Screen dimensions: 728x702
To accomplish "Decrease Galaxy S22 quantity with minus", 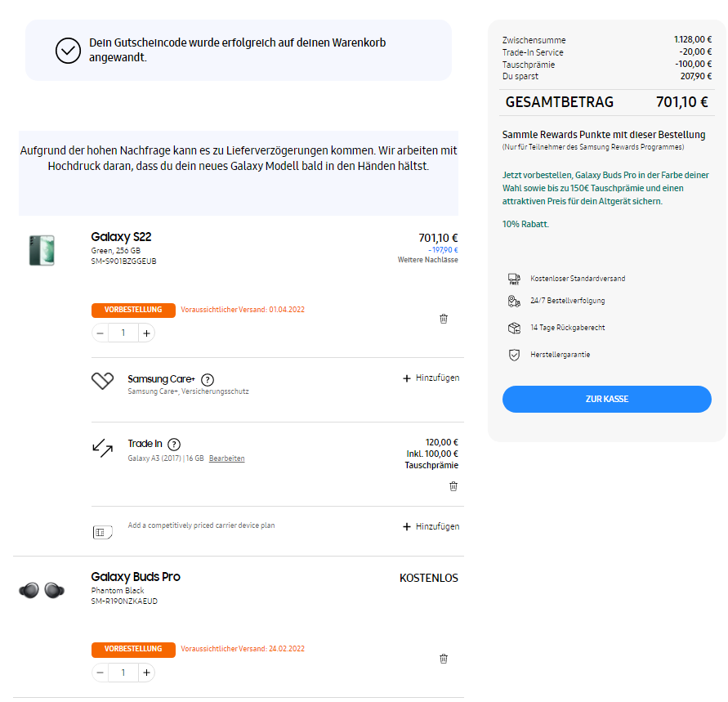I will (x=100, y=333).
